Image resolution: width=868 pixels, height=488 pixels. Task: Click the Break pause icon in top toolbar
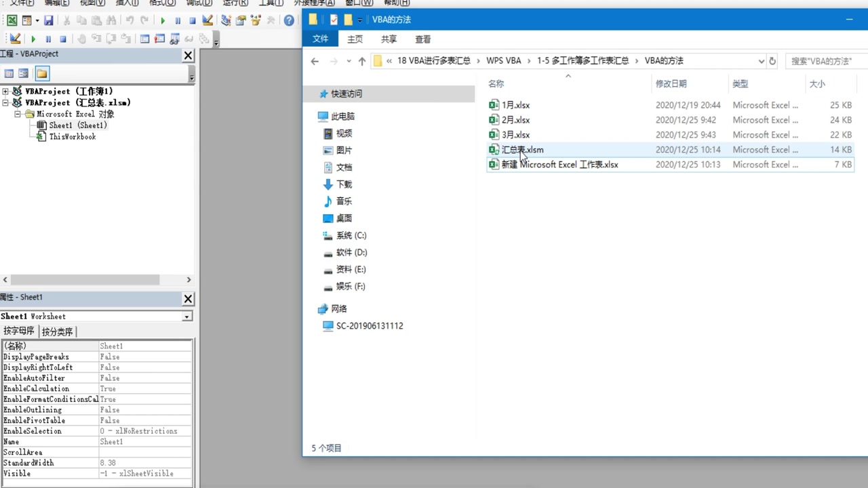click(x=178, y=21)
